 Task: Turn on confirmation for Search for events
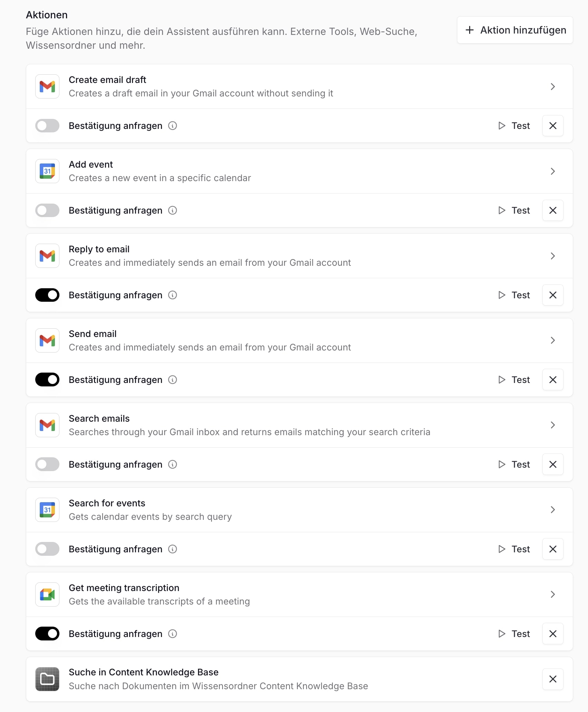(x=47, y=549)
